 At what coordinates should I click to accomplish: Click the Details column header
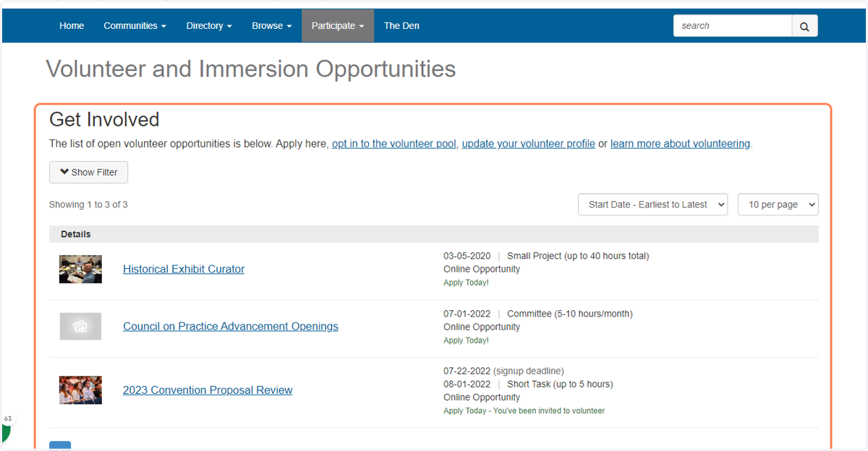[76, 234]
